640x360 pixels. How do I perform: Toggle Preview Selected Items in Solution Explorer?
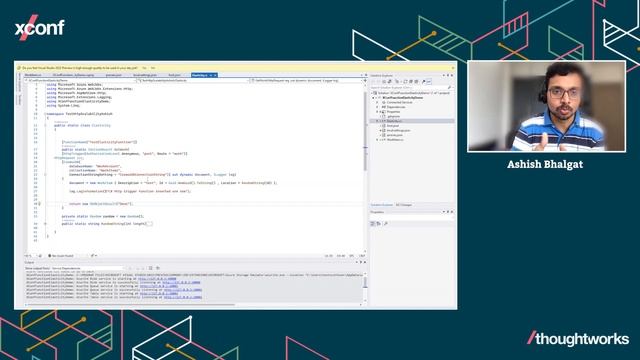[x=429, y=82]
